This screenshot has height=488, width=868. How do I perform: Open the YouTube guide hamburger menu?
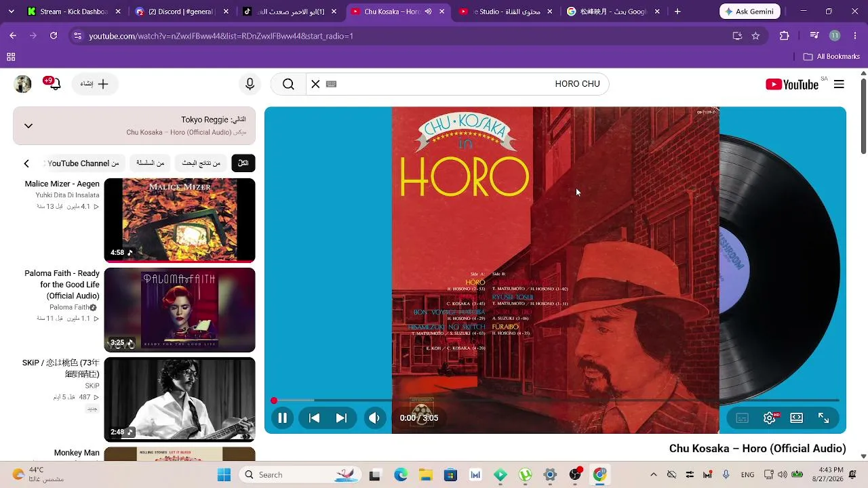pyautogui.click(x=839, y=84)
